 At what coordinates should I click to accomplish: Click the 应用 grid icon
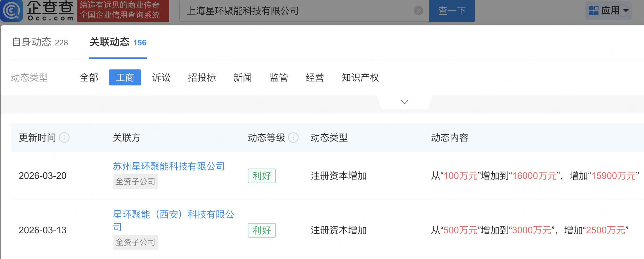coord(594,11)
